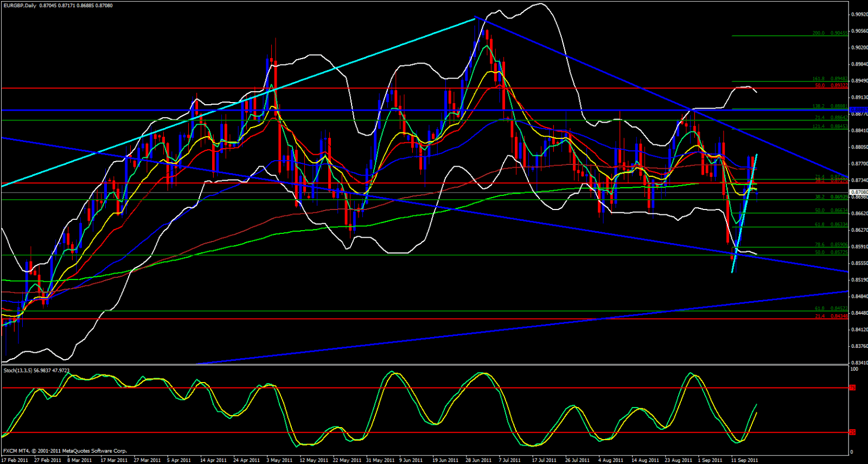Click the 31 May 2011 date label

(381, 460)
